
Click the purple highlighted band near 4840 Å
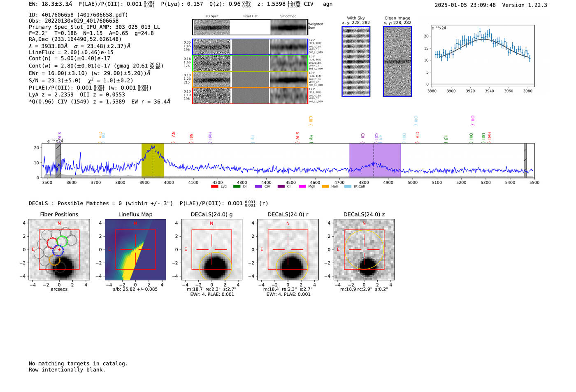tap(375, 160)
